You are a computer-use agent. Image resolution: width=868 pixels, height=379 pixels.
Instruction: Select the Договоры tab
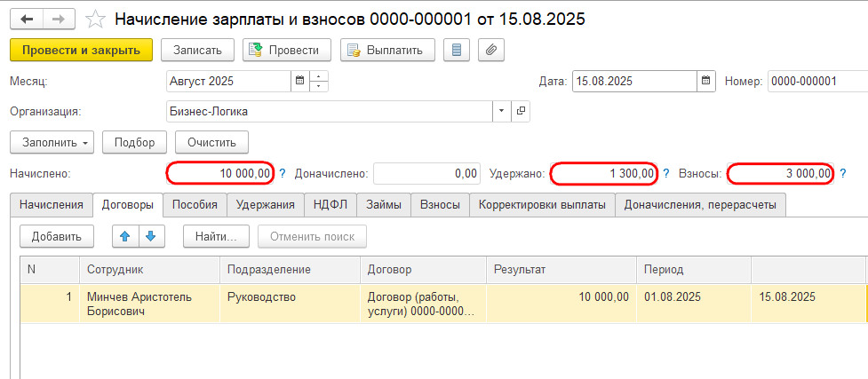[127, 205]
